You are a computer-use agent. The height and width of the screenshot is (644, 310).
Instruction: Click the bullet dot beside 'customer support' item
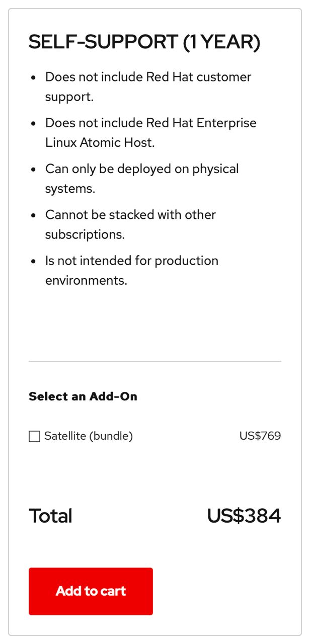pos(34,78)
